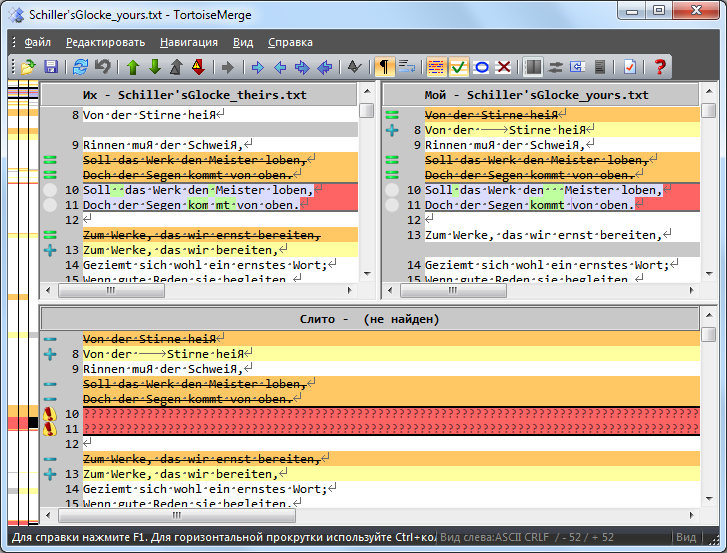Click horizontal scrollbar thumb in merged pane
The height and width of the screenshot is (553, 727).
[177, 515]
